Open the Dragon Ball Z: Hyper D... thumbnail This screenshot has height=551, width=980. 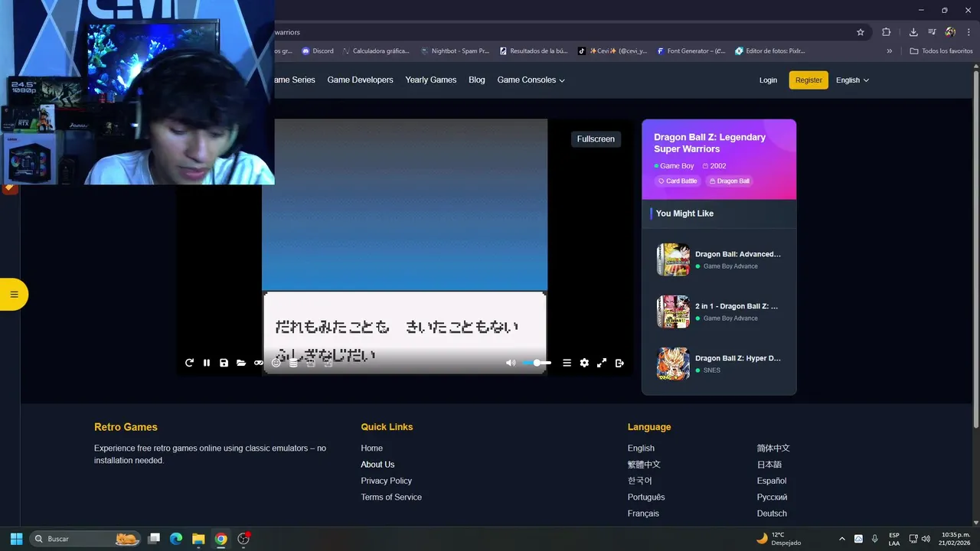[x=673, y=364]
